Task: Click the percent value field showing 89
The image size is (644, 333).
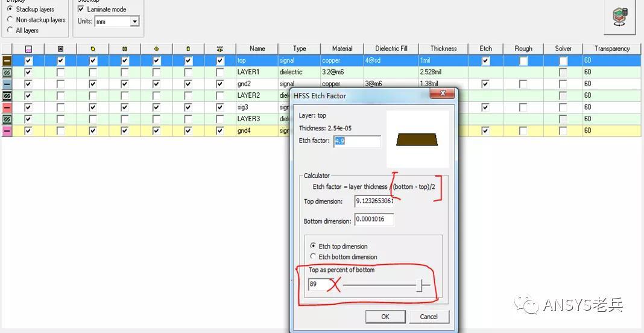Action: 320,285
